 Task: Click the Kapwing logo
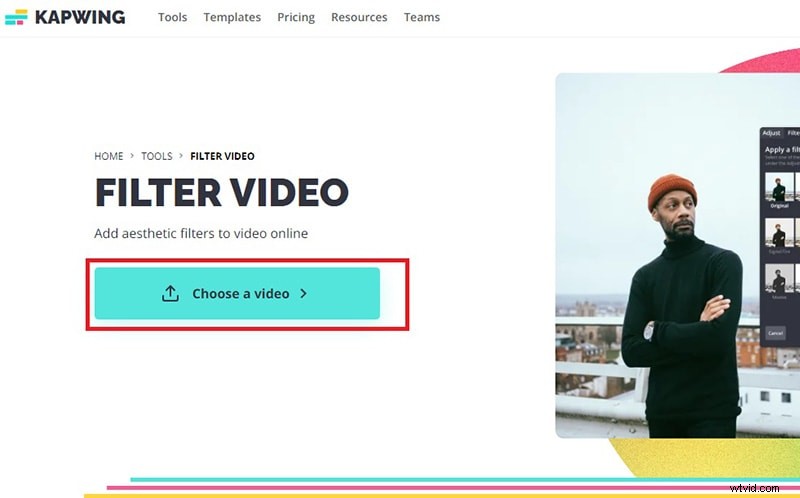[x=65, y=17]
